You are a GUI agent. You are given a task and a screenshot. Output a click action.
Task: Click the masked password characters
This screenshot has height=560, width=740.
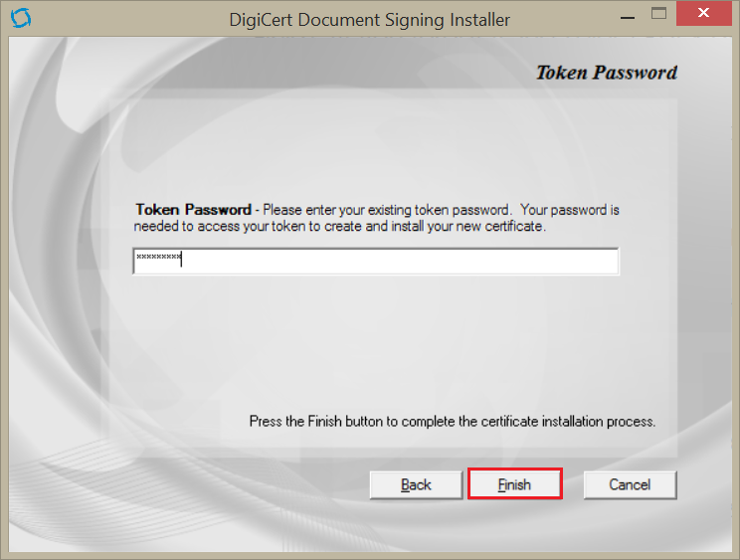(x=158, y=260)
